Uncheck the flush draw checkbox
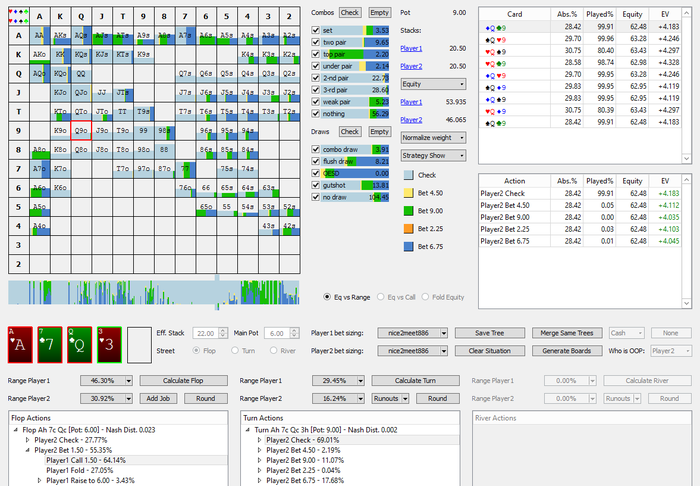Image resolution: width=700 pixels, height=486 pixels. [317, 159]
